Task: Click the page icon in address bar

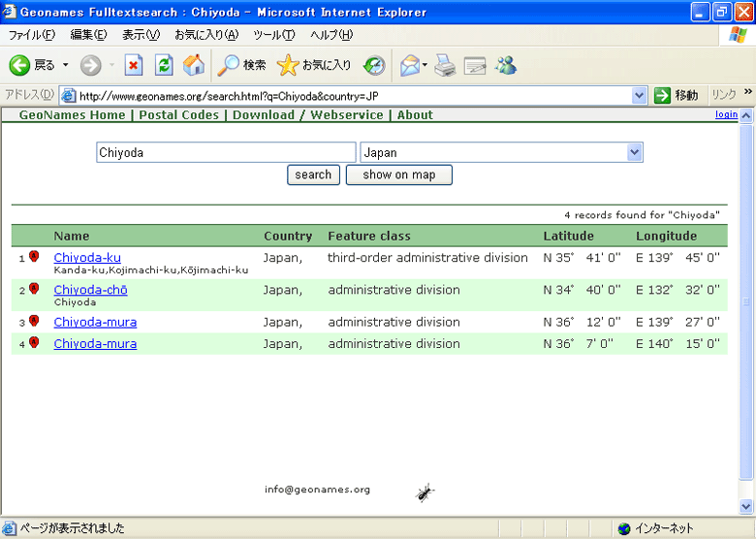Action: tap(69, 96)
